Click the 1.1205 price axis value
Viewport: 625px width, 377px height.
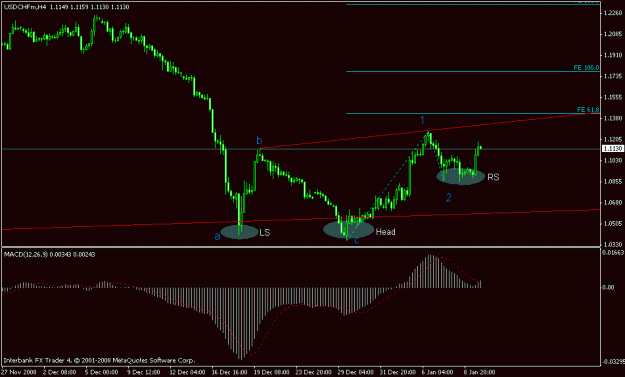click(x=613, y=139)
